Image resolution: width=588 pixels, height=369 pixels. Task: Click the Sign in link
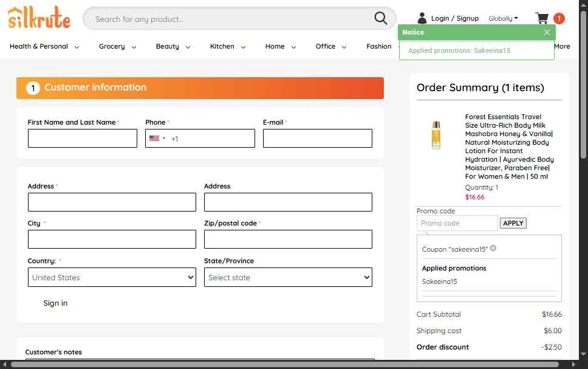55,303
